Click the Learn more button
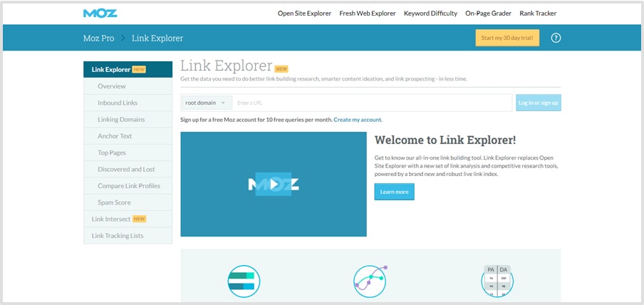 (394, 192)
